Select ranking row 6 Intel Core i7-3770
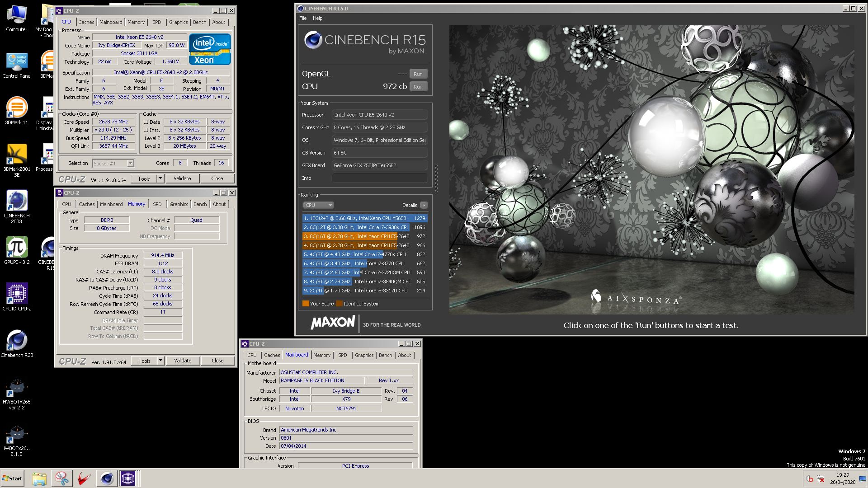Screen dimensions: 868x488 point(364,263)
